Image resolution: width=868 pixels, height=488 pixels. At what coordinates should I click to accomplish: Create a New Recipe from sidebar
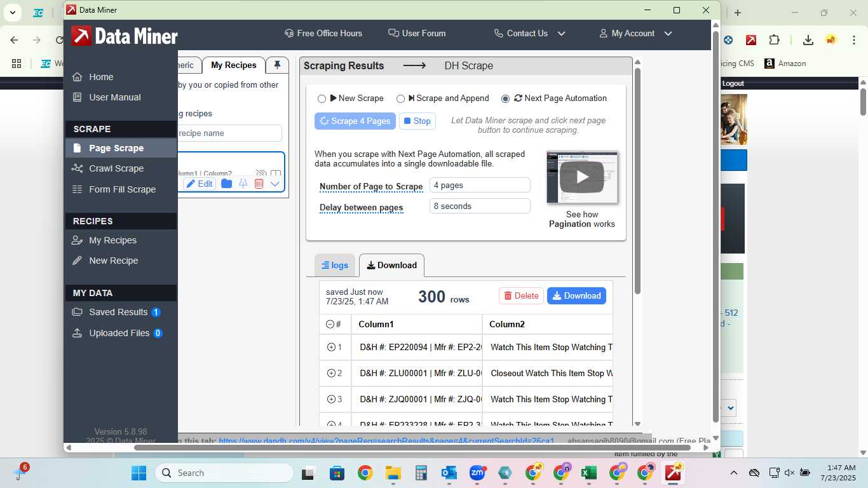pyautogui.click(x=113, y=261)
